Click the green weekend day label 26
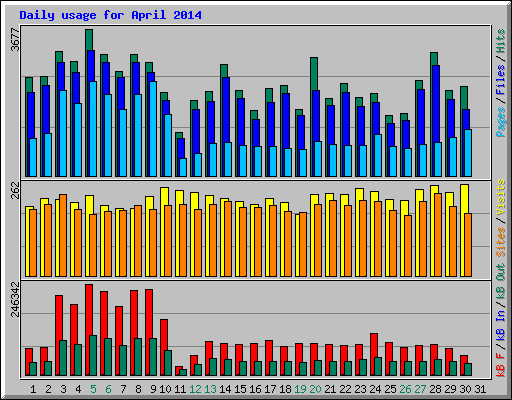512x400 pixels. click(405, 389)
